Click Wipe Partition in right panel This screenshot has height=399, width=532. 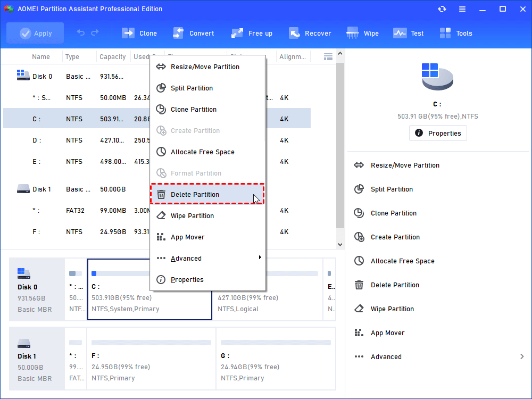(392, 309)
